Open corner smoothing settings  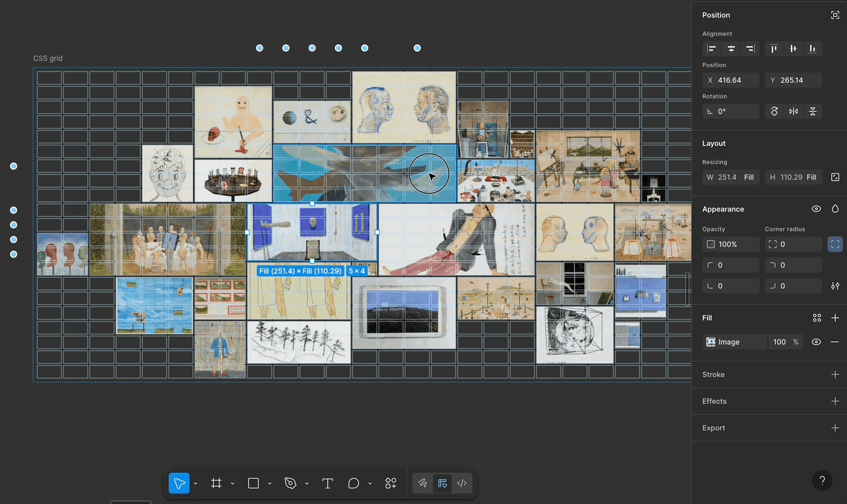[835, 286]
